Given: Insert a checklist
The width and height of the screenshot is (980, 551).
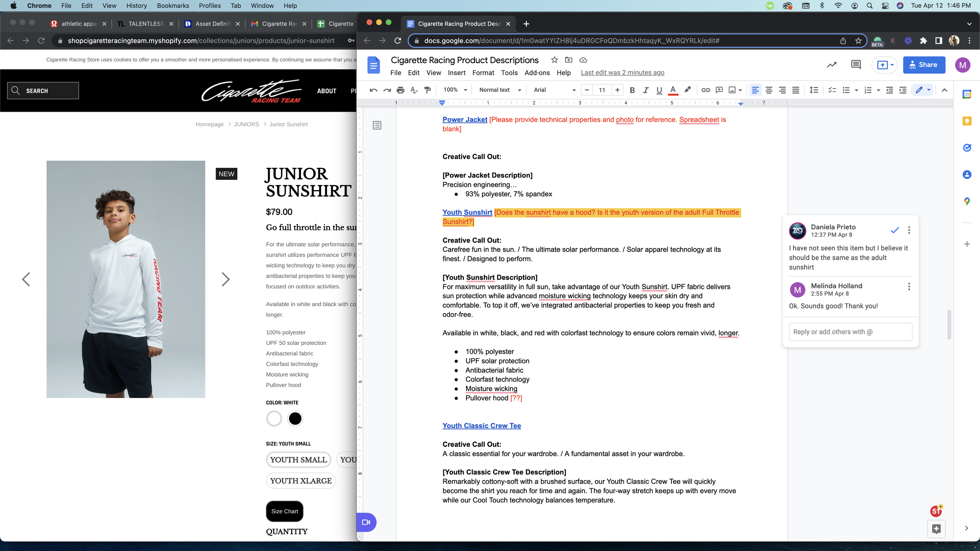Looking at the screenshot, I should pyautogui.click(x=832, y=90).
